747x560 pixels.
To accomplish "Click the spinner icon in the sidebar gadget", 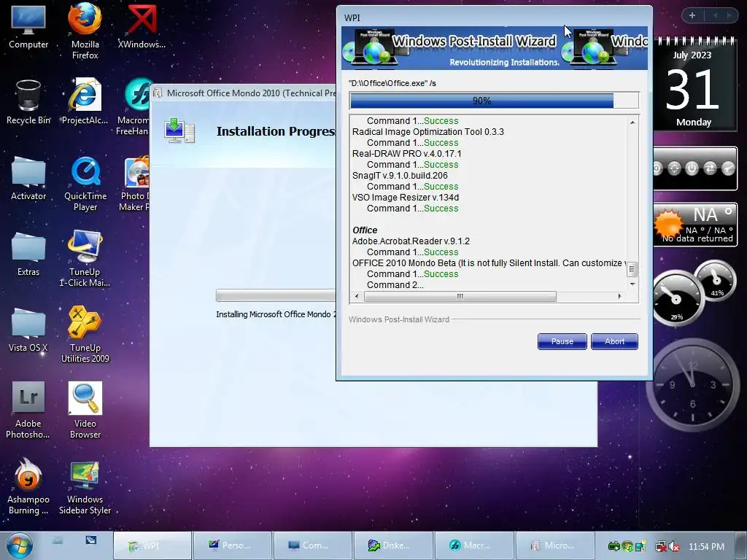I will tap(674, 168).
